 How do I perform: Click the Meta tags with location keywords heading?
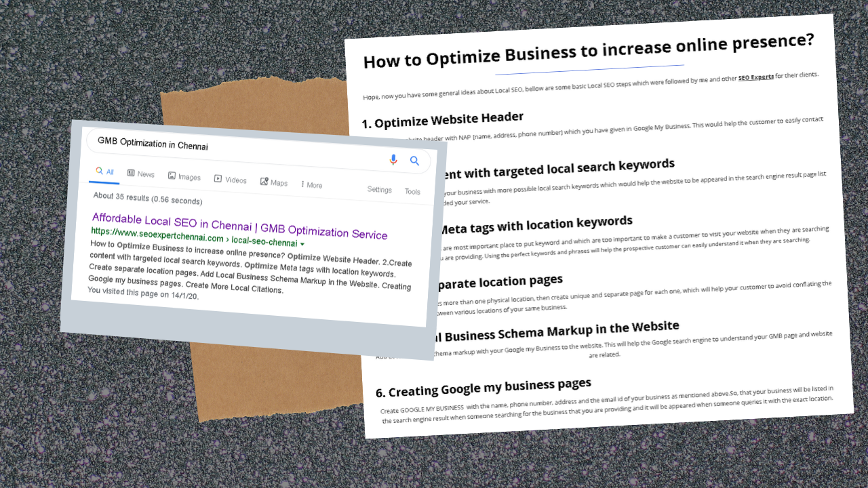(536, 226)
